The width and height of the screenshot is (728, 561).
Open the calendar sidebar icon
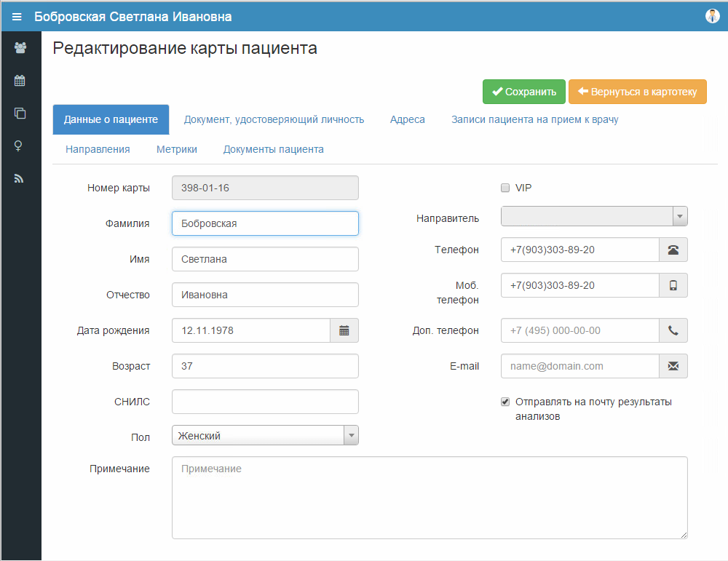pyautogui.click(x=20, y=81)
